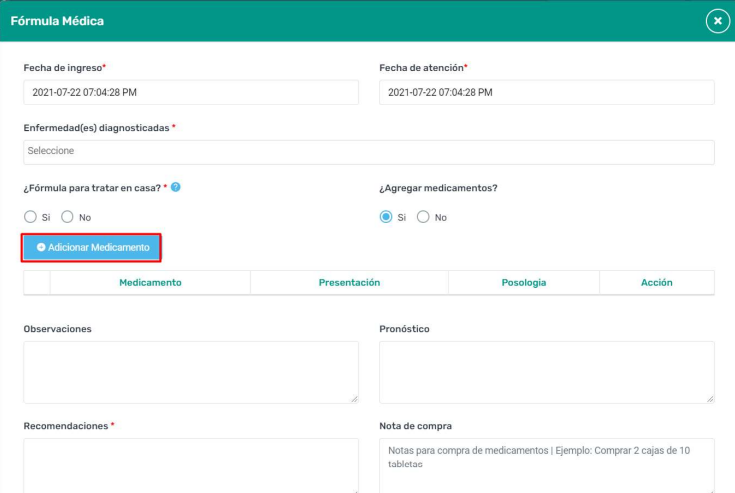Screen dimensions: 735x493
Task: Close the Fórmula Médica dialog
Action: click(718, 21)
